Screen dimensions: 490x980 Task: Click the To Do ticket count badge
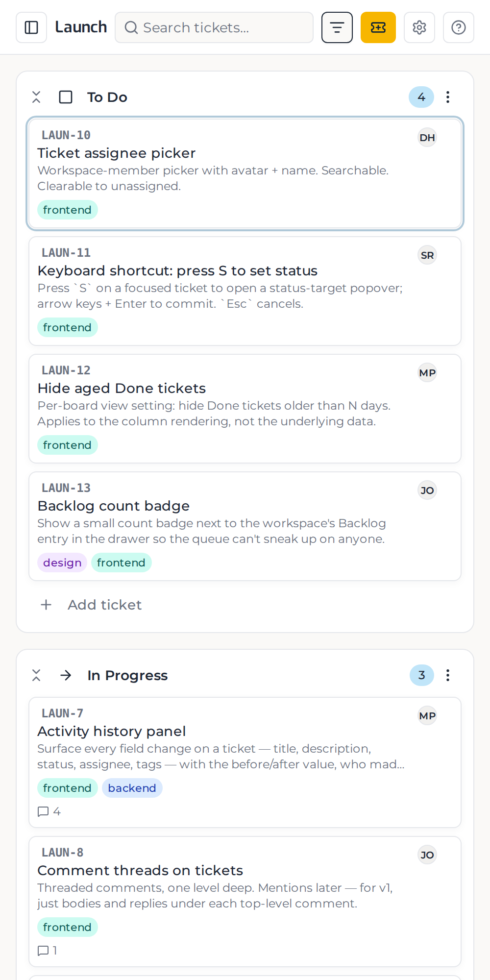(x=421, y=97)
